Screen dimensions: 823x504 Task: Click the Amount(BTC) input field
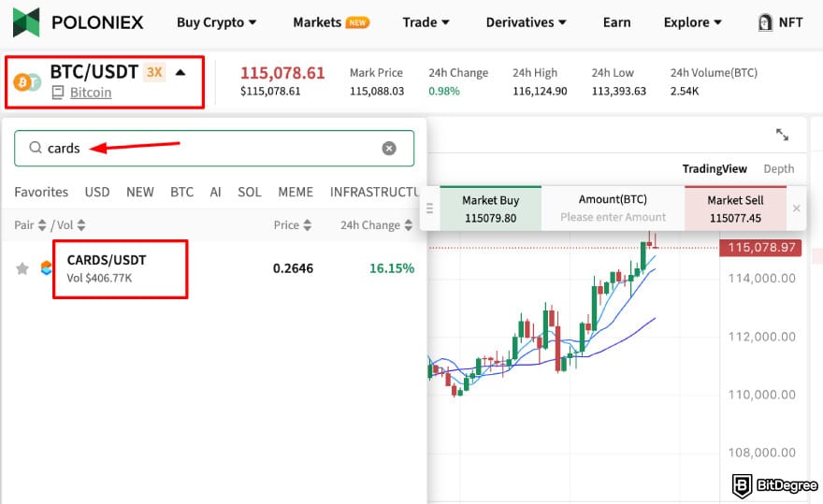click(x=613, y=209)
